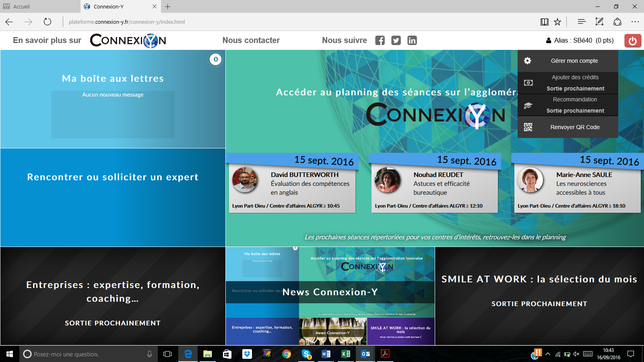Click the gear icon for account management
Screen dimensions: 644x362
(528, 61)
